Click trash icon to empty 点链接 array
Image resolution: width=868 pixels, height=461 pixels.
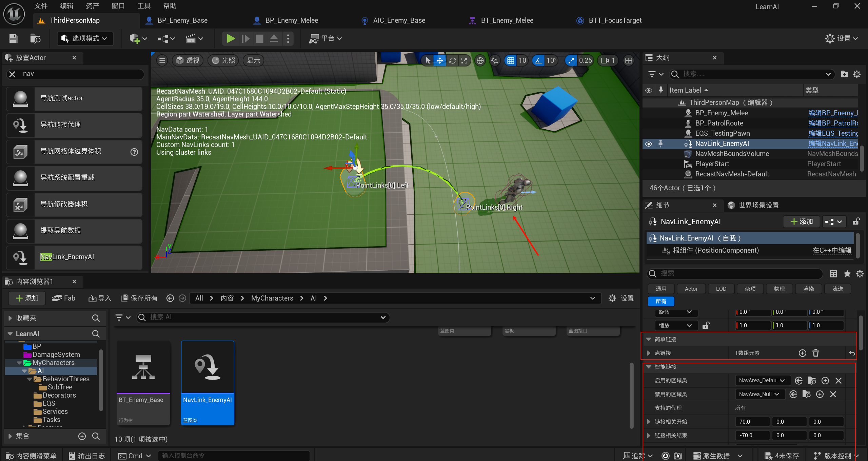(816, 353)
